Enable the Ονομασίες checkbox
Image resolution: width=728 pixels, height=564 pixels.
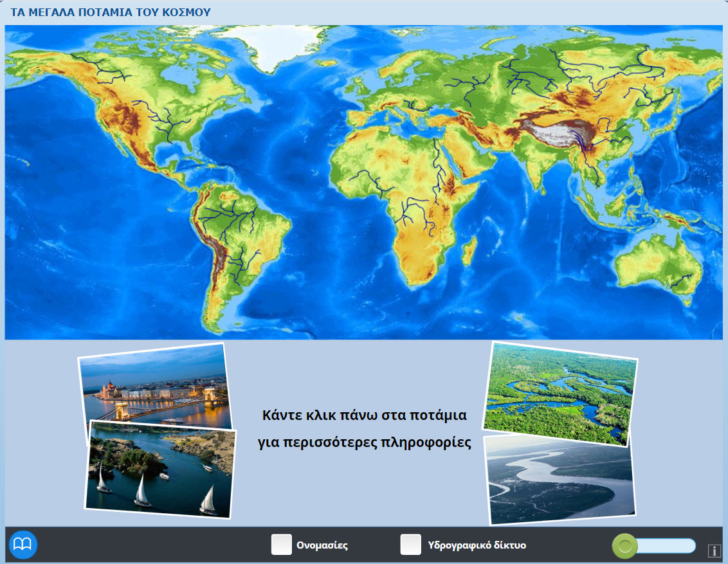281,545
